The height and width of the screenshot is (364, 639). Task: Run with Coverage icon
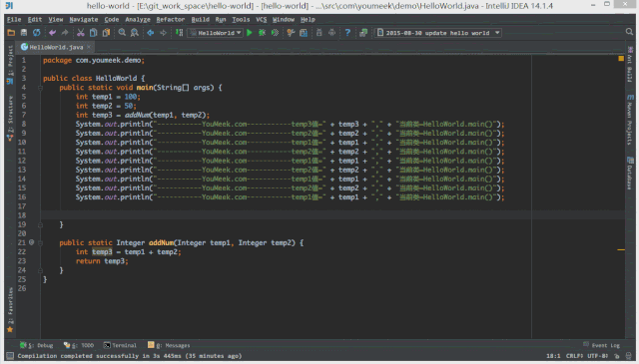[x=276, y=33]
